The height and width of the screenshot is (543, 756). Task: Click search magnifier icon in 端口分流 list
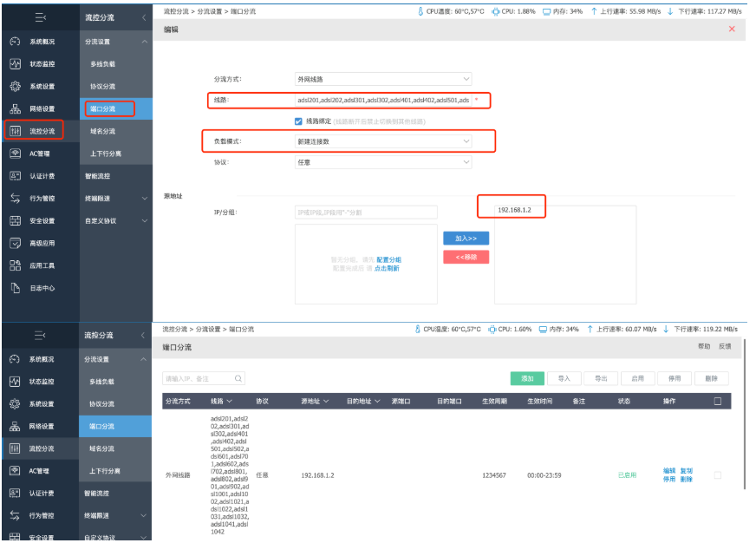pyautogui.click(x=238, y=378)
